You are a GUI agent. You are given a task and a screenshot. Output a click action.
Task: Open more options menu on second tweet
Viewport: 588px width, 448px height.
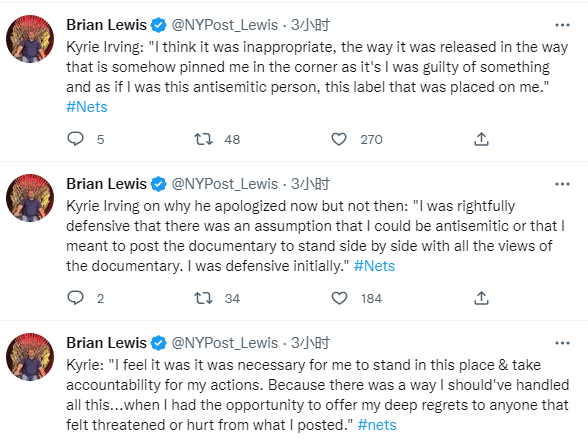(x=562, y=184)
